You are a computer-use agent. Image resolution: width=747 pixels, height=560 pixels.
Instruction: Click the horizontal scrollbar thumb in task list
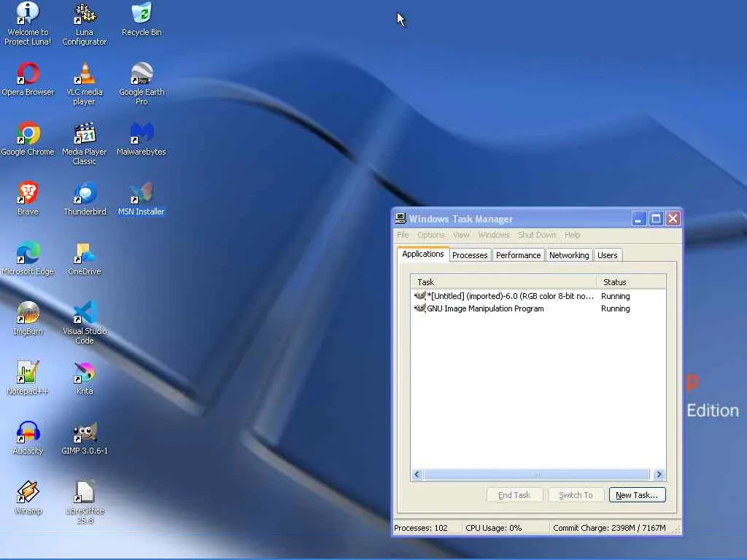(x=536, y=474)
